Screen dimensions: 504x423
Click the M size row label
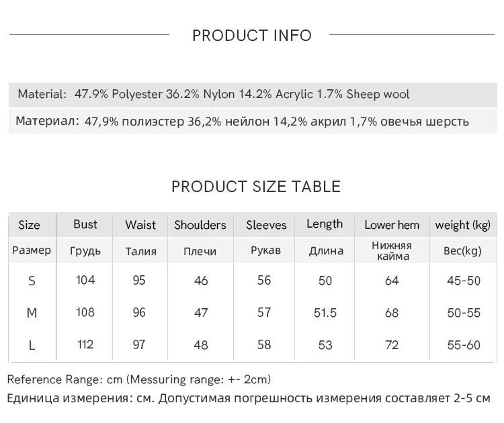click(32, 313)
